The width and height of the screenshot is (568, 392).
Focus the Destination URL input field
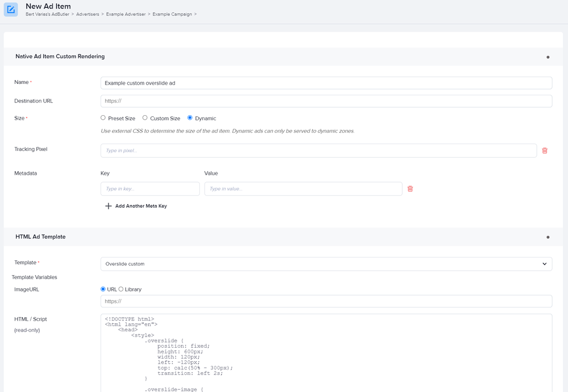tap(326, 101)
